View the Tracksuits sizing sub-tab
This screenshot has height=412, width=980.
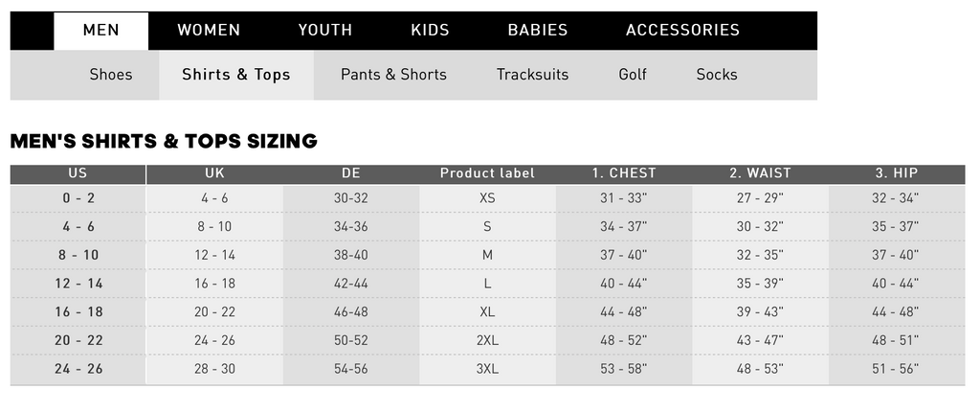532,75
